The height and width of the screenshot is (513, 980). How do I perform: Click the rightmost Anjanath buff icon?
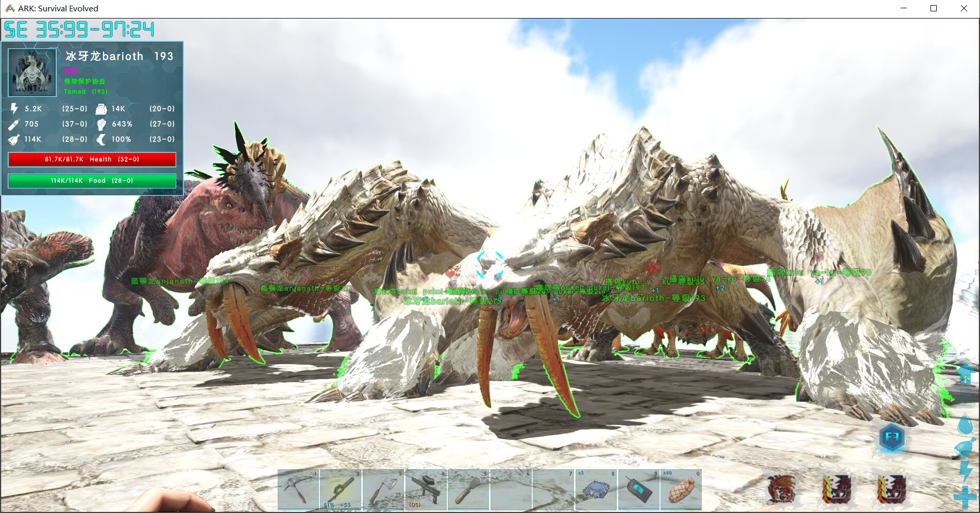891,489
